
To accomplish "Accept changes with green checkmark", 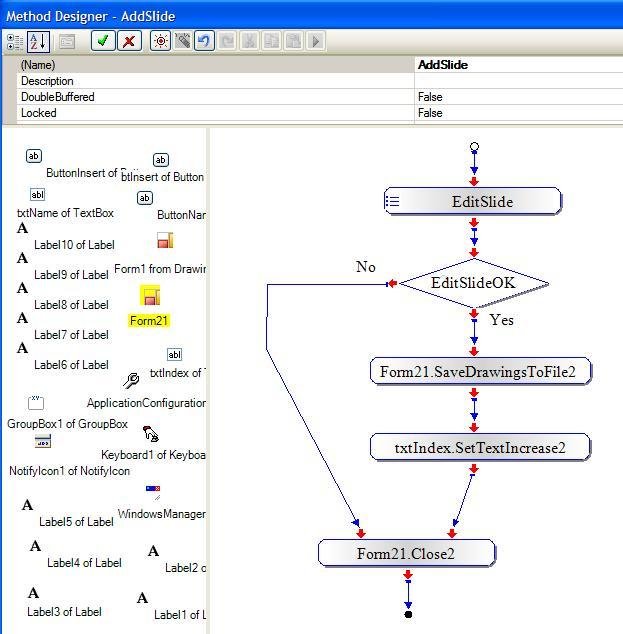I will (103, 41).
